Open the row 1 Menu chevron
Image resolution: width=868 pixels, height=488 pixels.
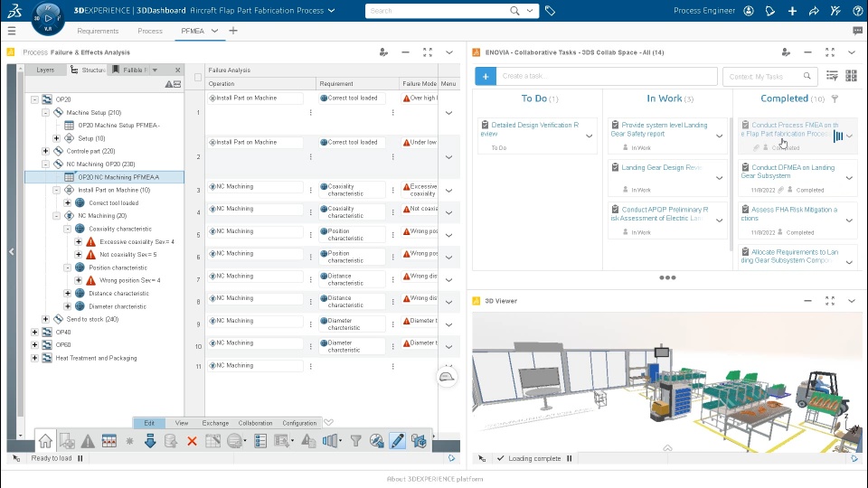click(x=449, y=113)
